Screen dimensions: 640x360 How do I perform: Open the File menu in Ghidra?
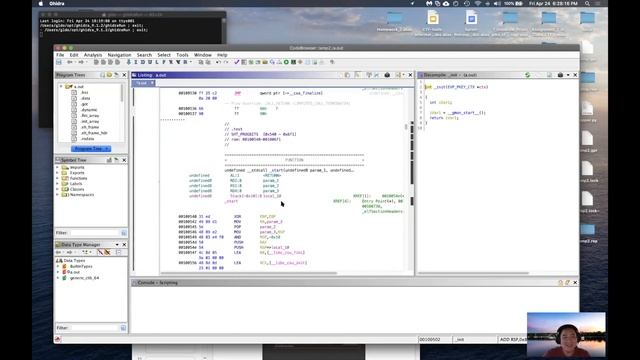coord(60,55)
